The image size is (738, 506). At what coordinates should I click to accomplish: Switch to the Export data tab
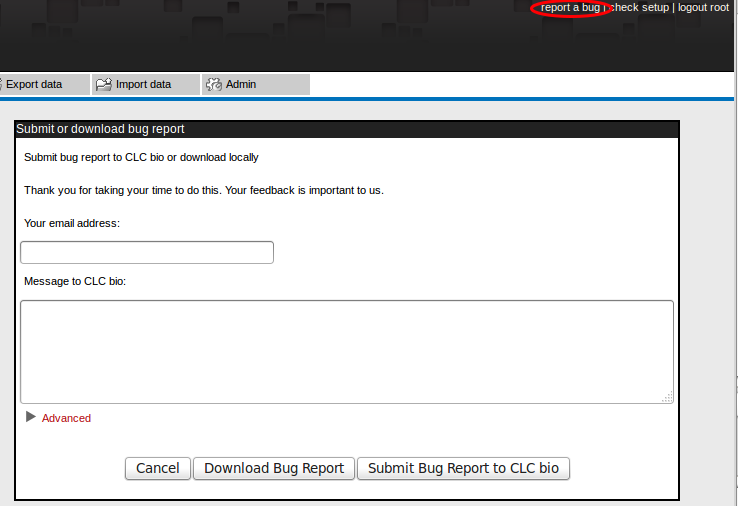pyautogui.click(x=34, y=85)
